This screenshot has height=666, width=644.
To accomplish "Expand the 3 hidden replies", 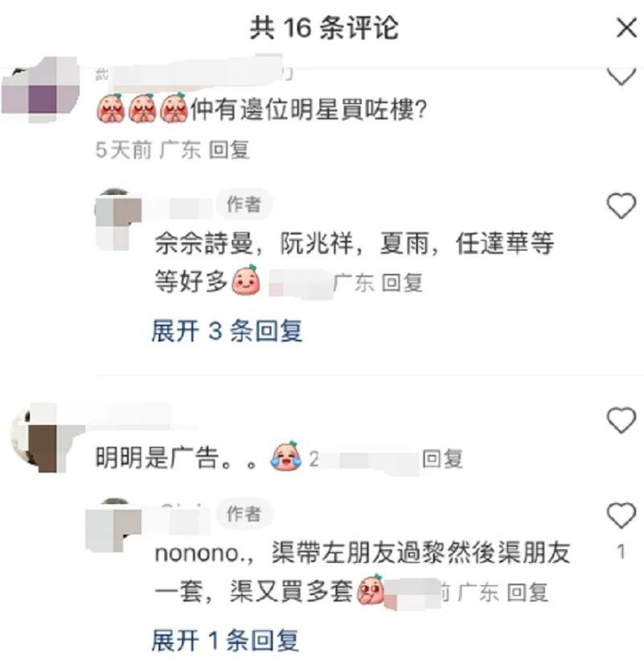I will pyautogui.click(x=227, y=331).
